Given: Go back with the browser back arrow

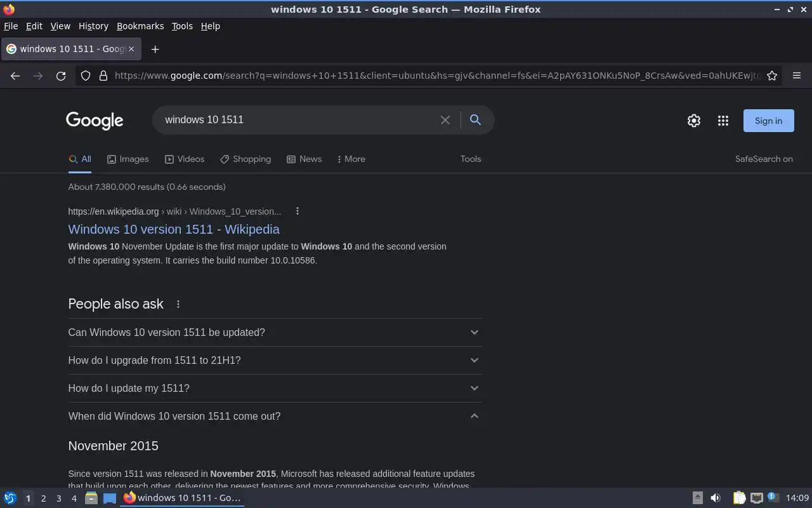Looking at the screenshot, I should [x=15, y=76].
